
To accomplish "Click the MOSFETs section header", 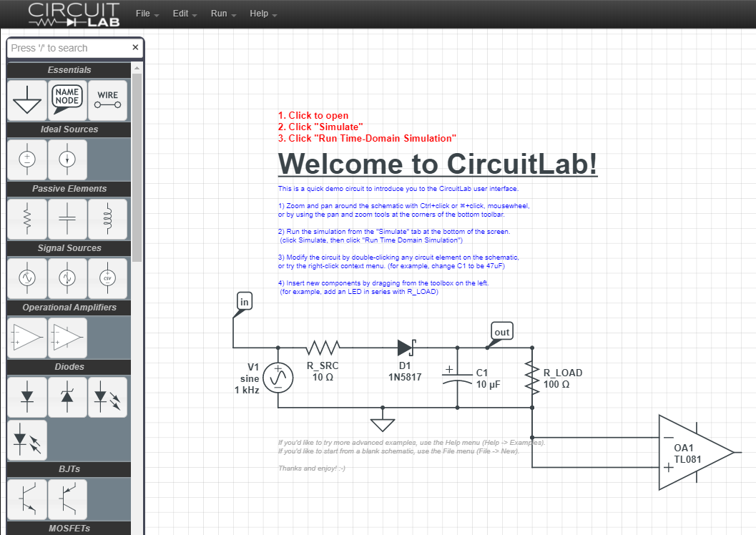I will coord(69,529).
